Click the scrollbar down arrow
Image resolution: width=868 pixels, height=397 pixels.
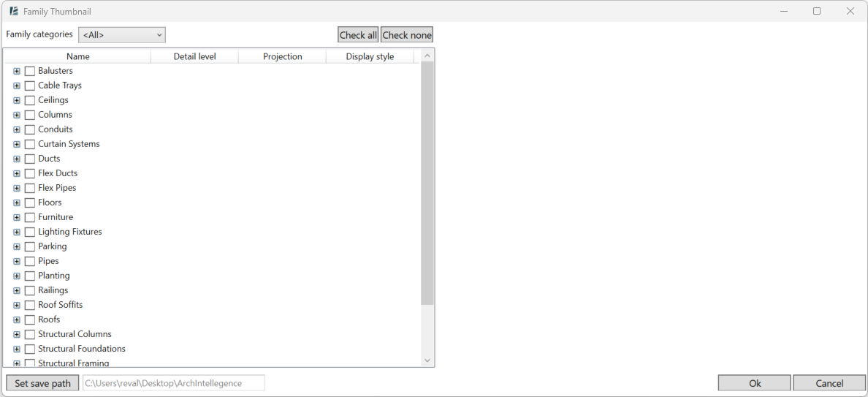427,360
